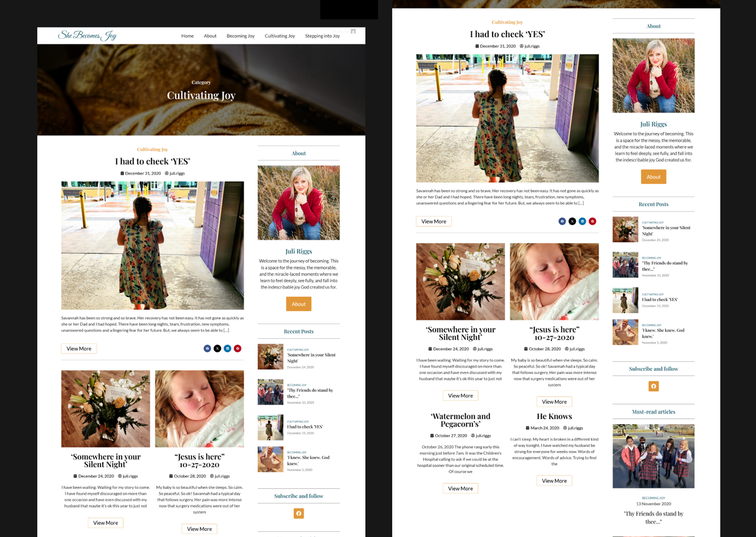The width and height of the screenshot is (756, 537).
Task: Open 'He Knows' post title link
Action: [554, 416]
